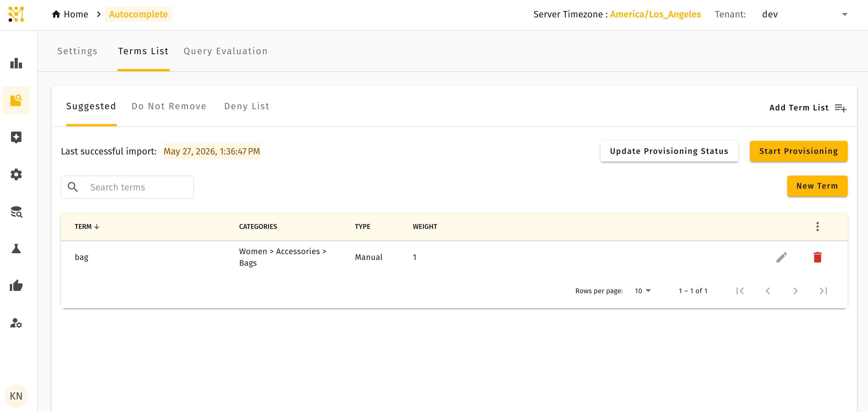Go to previous page of results
868x412 pixels.
[768, 291]
